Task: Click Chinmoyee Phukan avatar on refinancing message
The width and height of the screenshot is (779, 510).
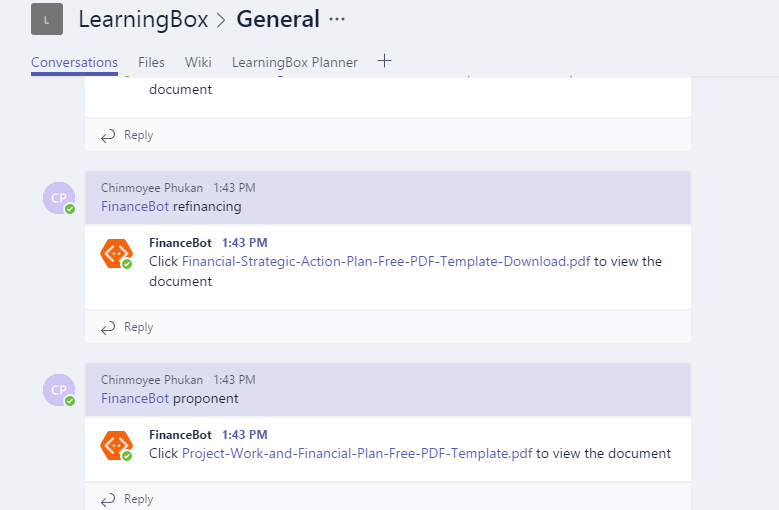Action: pyautogui.click(x=59, y=198)
